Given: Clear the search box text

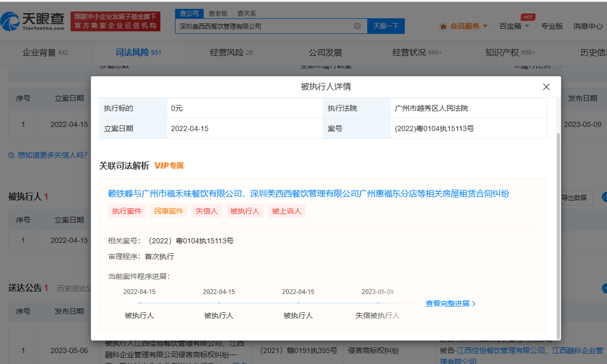Looking at the screenshot, I should pos(357,26).
